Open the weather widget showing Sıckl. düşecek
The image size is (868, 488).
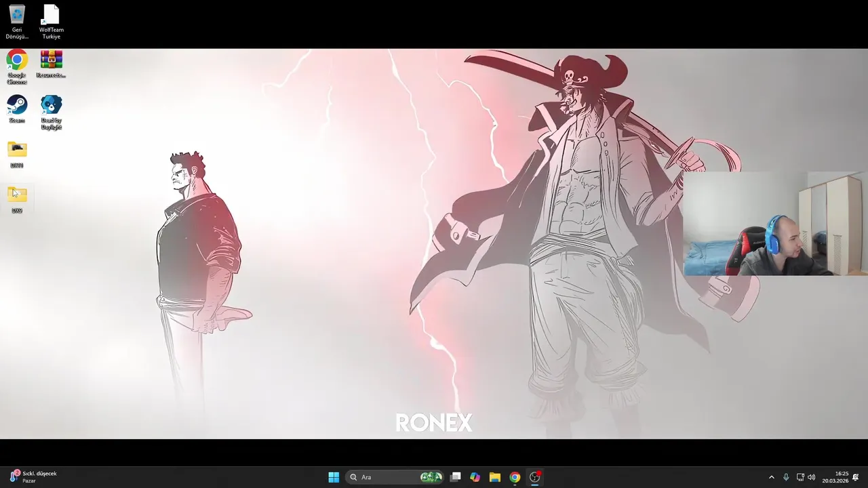click(33, 477)
